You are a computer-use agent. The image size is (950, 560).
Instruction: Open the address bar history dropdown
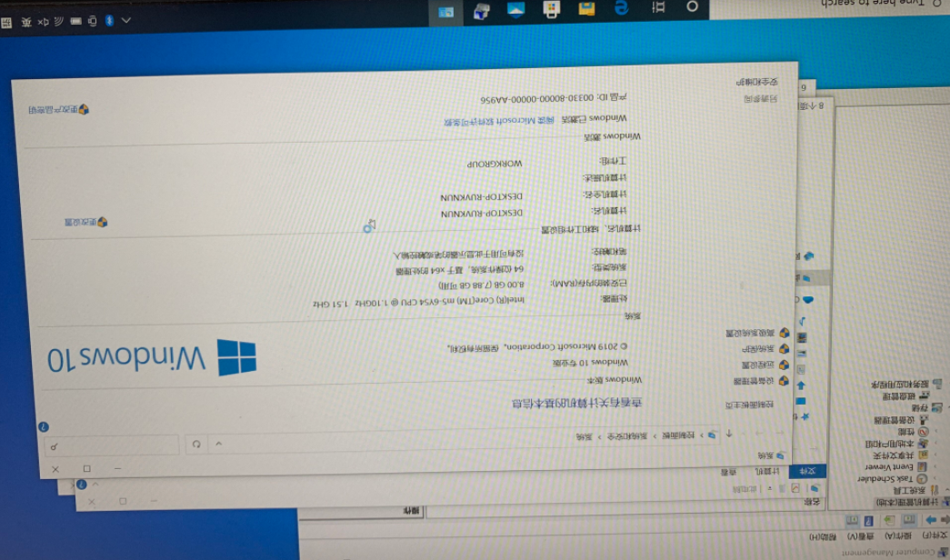point(219,444)
